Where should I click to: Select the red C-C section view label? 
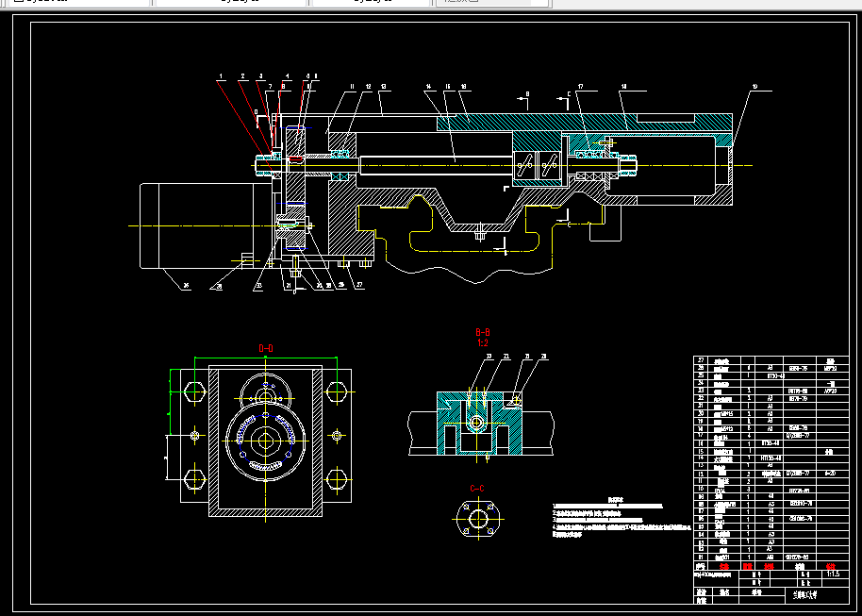pyautogui.click(x=477, y=489)
